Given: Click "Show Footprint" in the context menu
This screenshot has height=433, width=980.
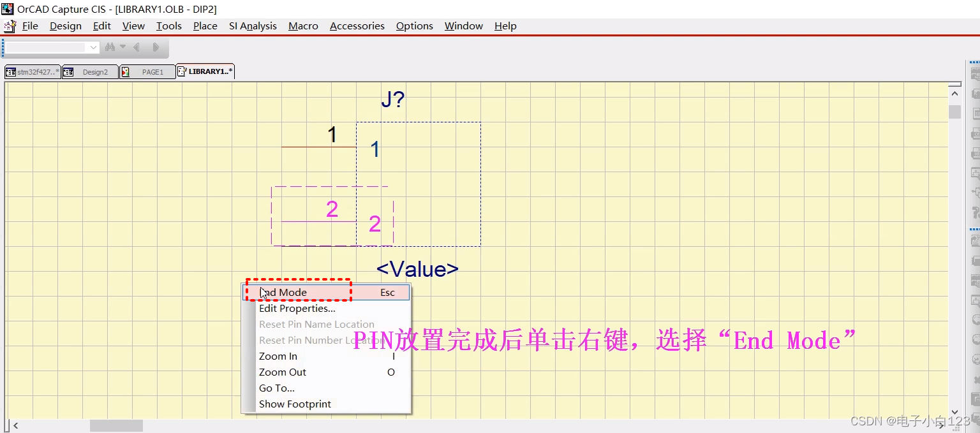Looking at the screenshot, I should [x=295, y=404].
